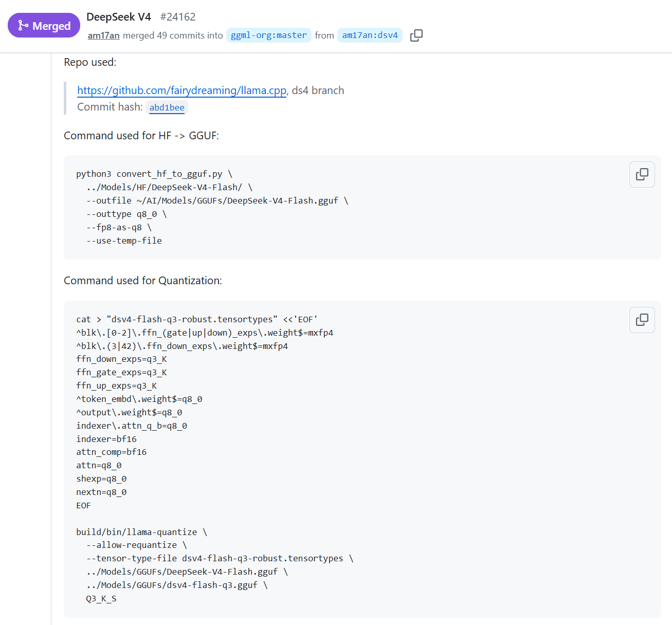Click the --allow-requantize flag line
This screenshot has width=672, height=625.
[137, 545]
